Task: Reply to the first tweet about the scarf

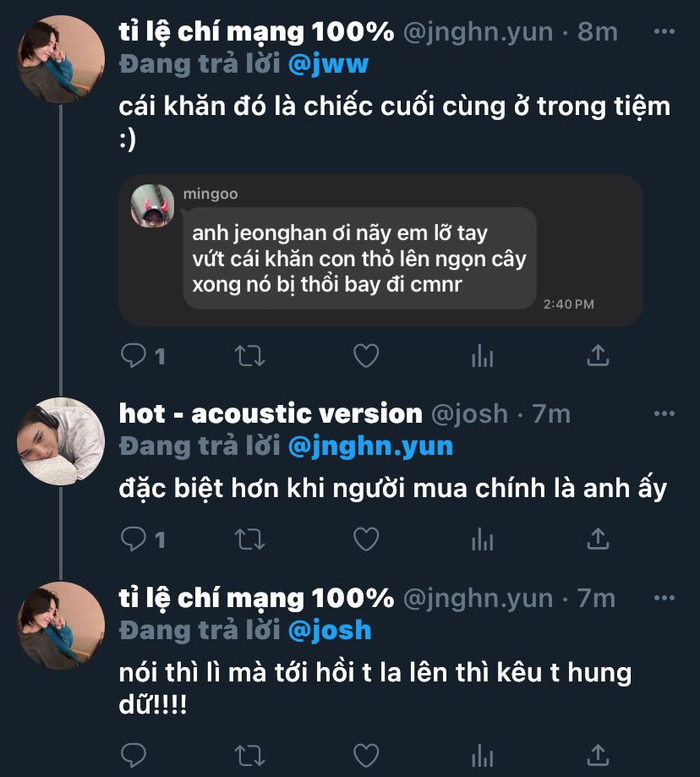Action: point(134,355)
